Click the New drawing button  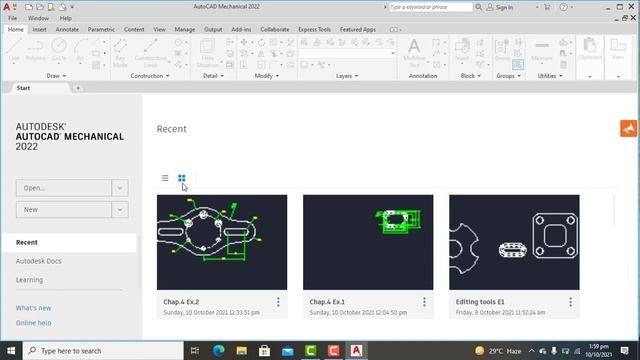click(64, 209)
